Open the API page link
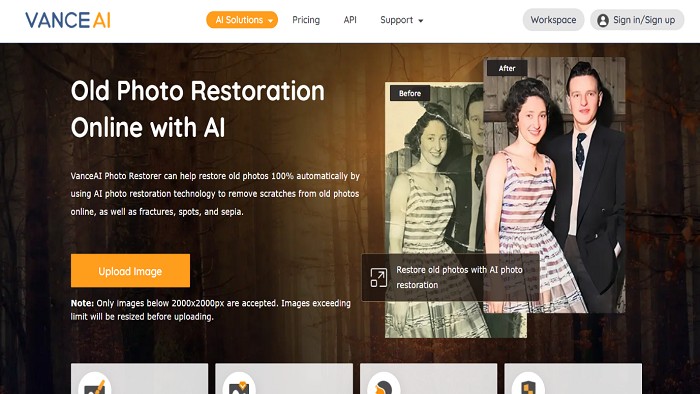Image resolution: width=700 pixels, height=394 pixels. click(x=350, y=20)
